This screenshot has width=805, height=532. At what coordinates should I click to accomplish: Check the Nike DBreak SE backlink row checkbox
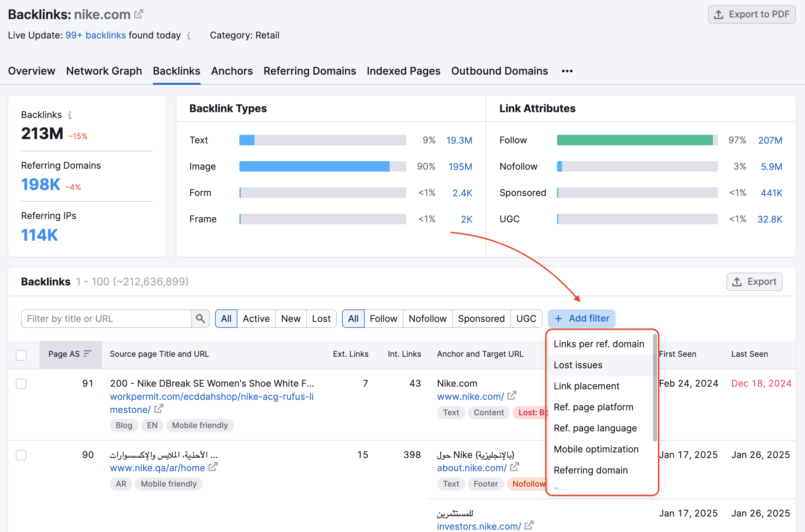(21, 384)
